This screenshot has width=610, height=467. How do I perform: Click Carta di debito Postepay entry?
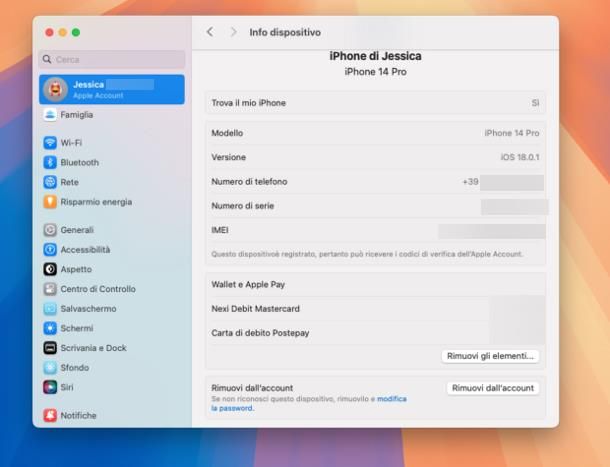coord(260,333)
